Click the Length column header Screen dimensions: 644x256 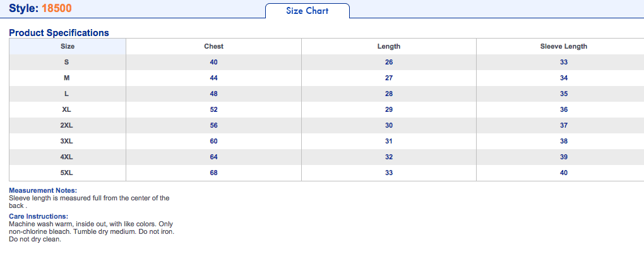tap(388, 46)
